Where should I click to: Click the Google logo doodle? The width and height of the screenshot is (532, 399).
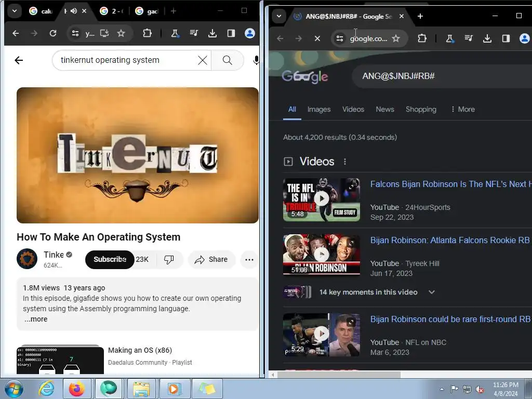tap(304, 77)
